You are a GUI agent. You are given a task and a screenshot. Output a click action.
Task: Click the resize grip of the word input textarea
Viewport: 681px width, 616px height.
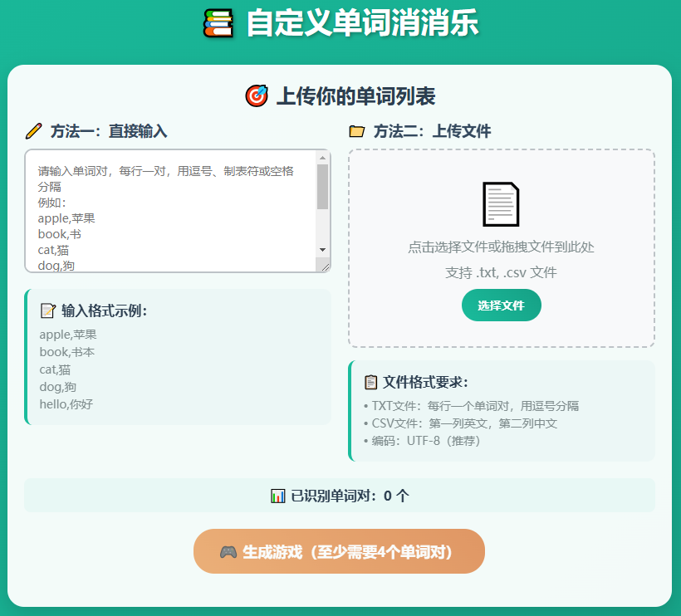click(325, 267)
